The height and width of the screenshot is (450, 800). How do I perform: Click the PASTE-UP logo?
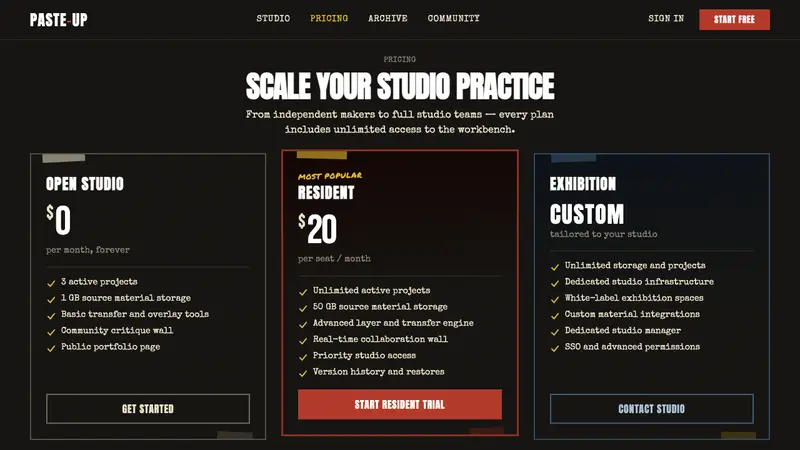59,20
